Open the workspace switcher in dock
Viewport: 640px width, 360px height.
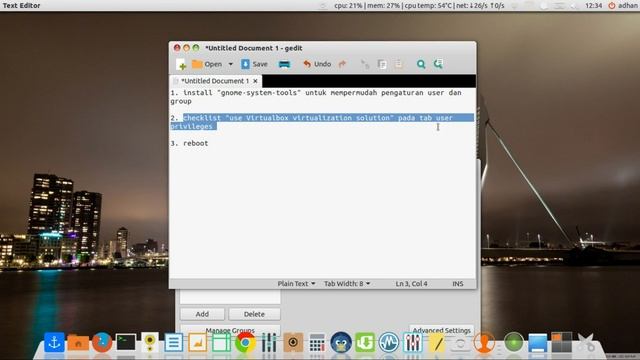(562, 342)
